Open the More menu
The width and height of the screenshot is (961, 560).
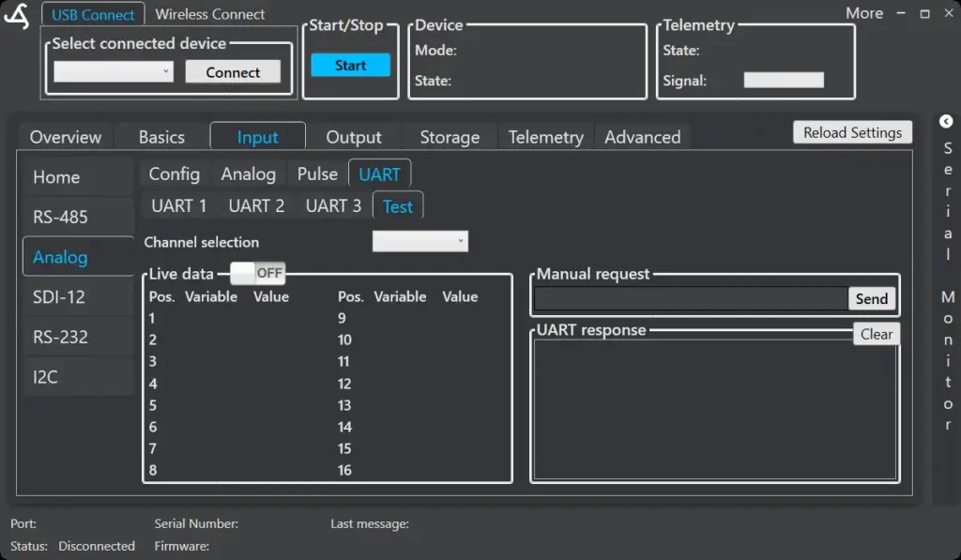tap(863, 13)
